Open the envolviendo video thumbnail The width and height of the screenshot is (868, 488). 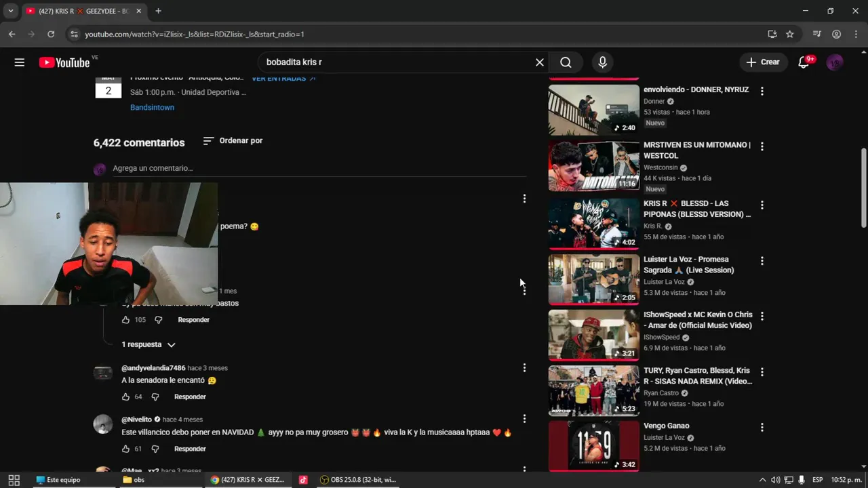pyautogui.click(x=593, y=109)
